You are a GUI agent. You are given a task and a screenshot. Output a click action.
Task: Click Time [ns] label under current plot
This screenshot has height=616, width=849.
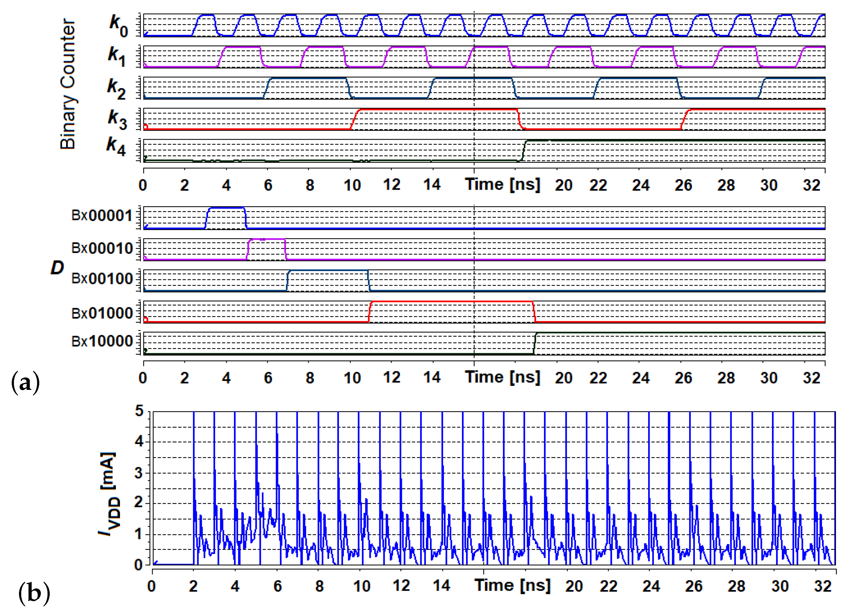click(512, 585)
